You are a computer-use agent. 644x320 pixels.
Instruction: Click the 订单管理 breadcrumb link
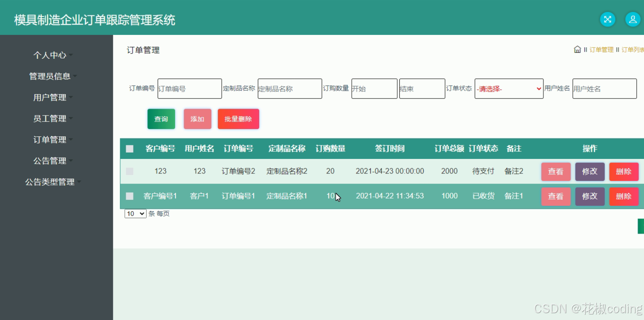click(601, 50)
